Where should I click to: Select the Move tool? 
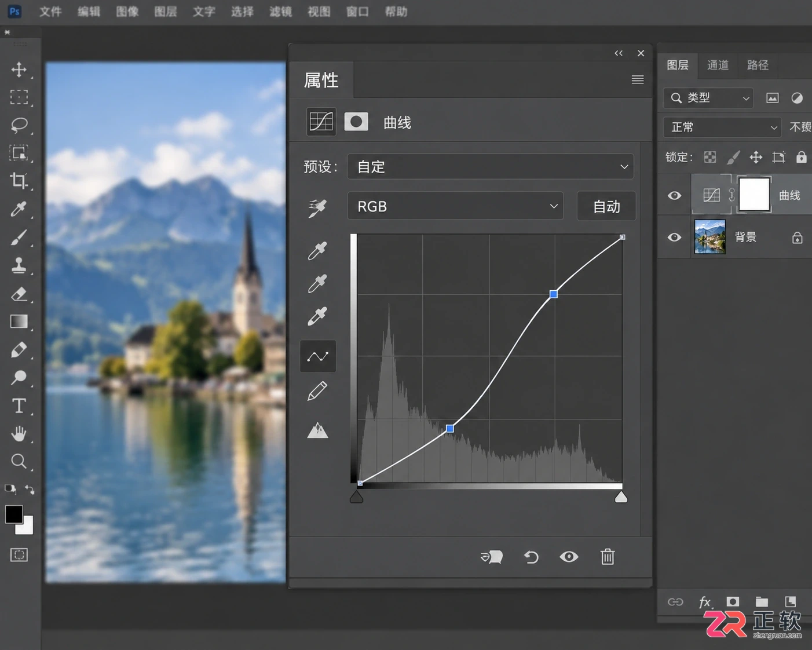(19, 70)
